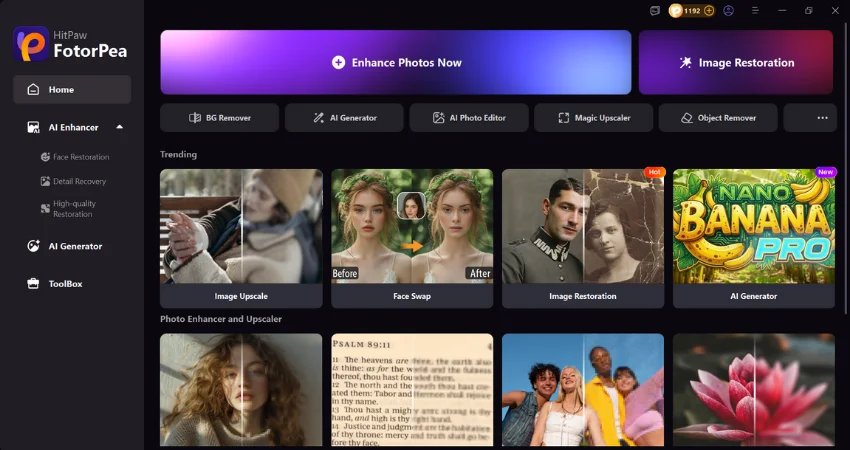Click the plus icon in Enhance Photos Now

click(338, 62)
